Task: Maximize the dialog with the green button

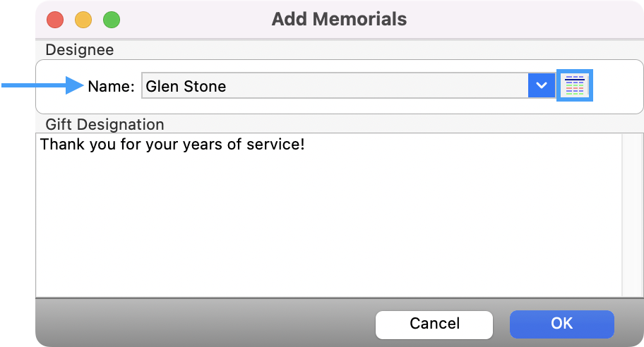Action: [112, 19]
